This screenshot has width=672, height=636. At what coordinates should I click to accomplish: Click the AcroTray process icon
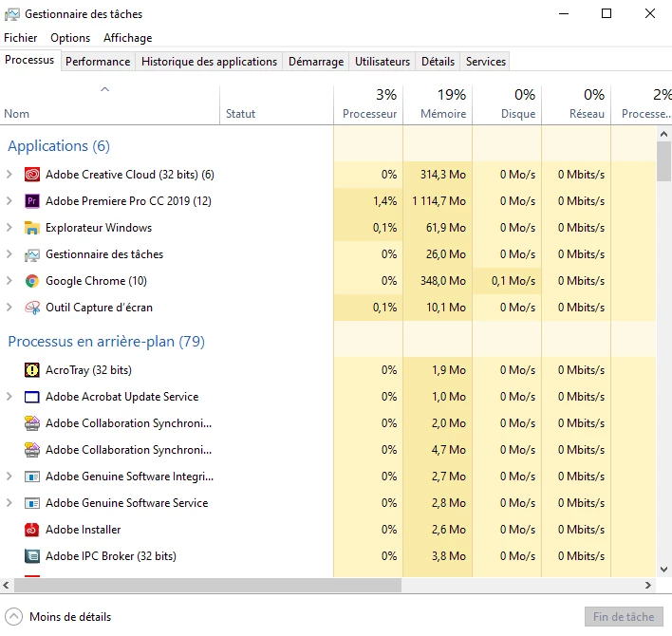[32, 370]
